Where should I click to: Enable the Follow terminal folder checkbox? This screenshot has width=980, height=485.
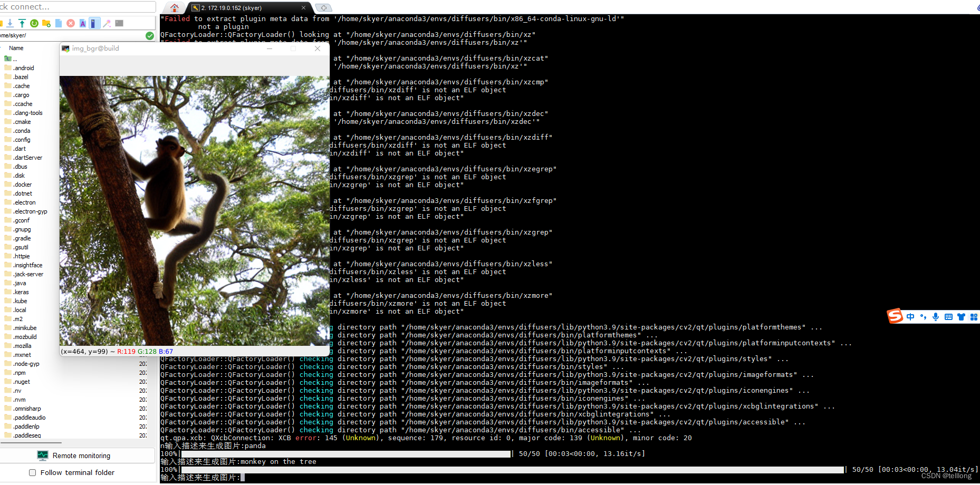pyautogui.click(x=32, y=472)
